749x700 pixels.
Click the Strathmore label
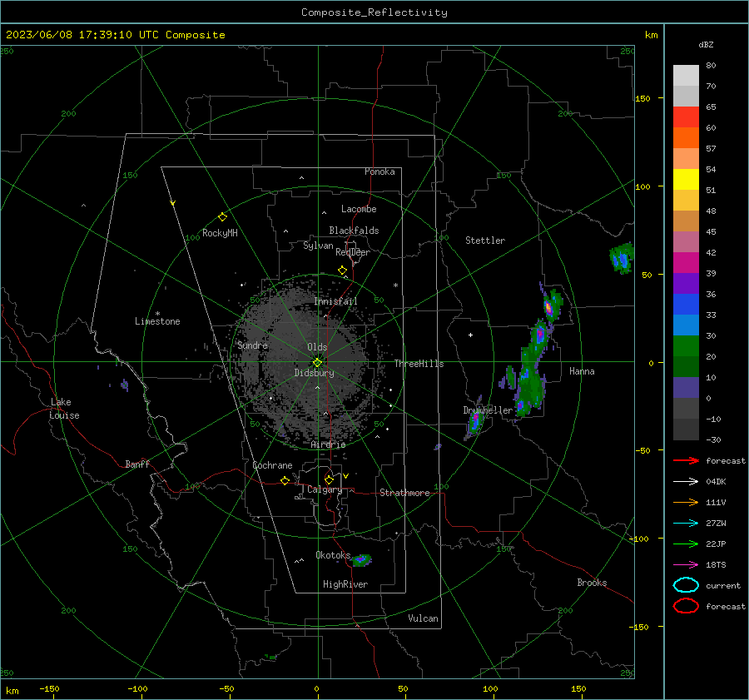[x=404, y=493]
